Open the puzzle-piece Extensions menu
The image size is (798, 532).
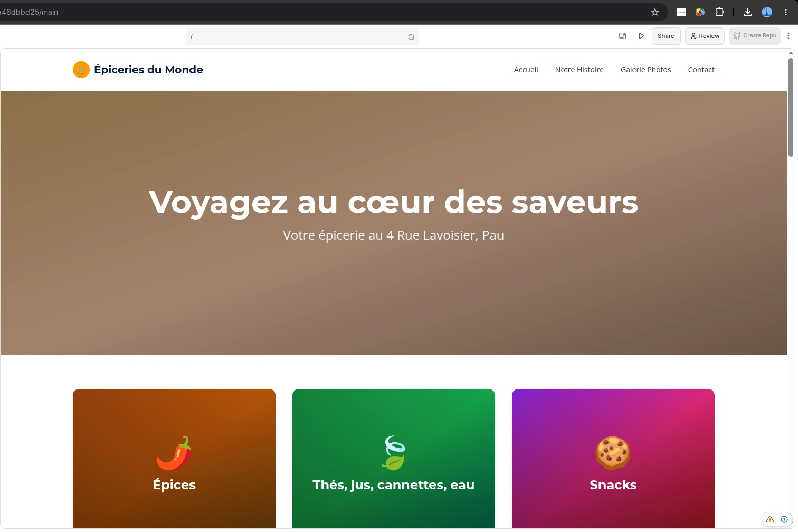(719, 12)
